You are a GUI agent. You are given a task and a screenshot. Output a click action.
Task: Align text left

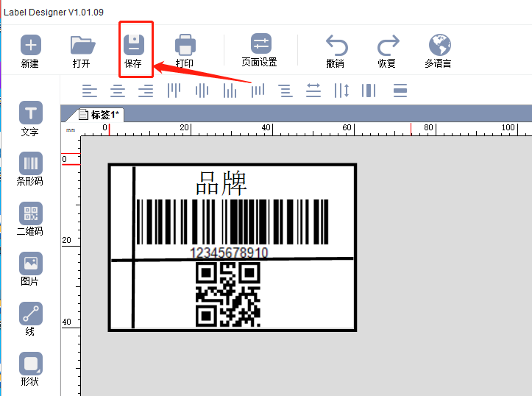(x=90, y=91)
